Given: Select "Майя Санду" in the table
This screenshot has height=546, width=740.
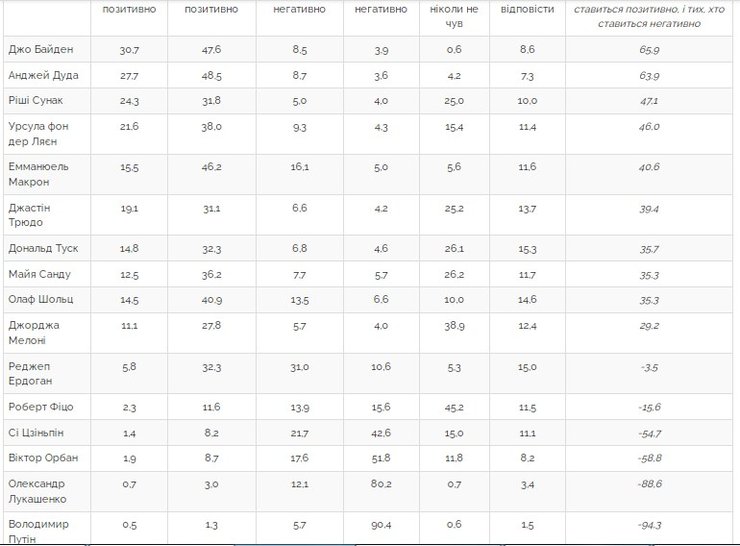Looking at the screenshot, I should coord(35,274).
